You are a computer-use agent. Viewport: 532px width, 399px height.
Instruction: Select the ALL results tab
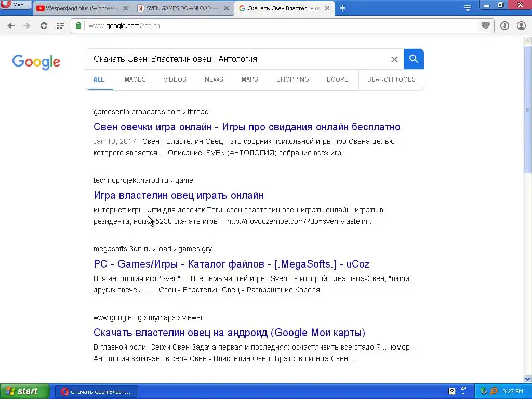[99, 79]
